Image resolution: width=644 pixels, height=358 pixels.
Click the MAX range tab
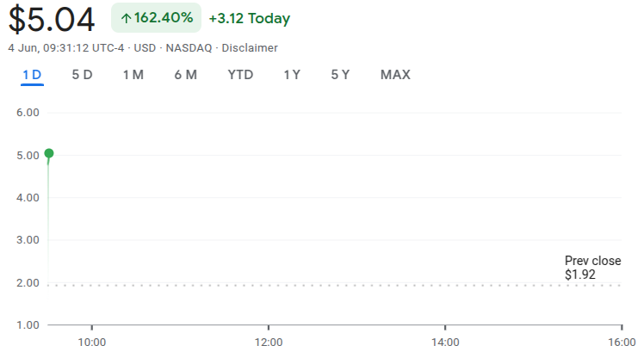pyautogui.click(x=395, y=75)
